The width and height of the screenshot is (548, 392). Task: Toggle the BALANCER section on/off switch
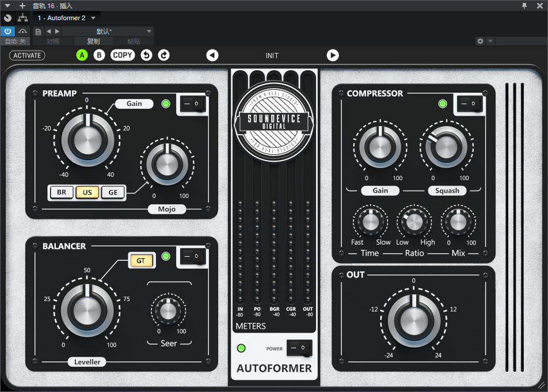click(x=192, y=256)
